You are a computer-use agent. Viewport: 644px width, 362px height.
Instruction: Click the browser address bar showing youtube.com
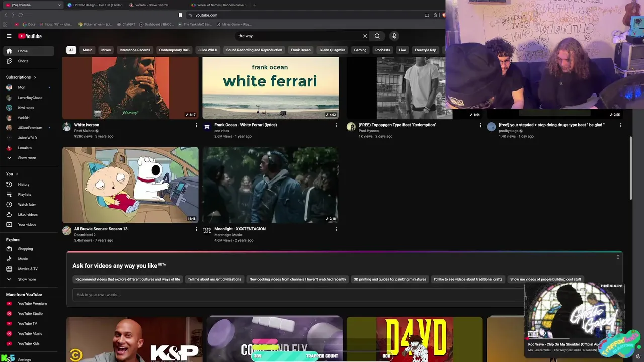302,15
